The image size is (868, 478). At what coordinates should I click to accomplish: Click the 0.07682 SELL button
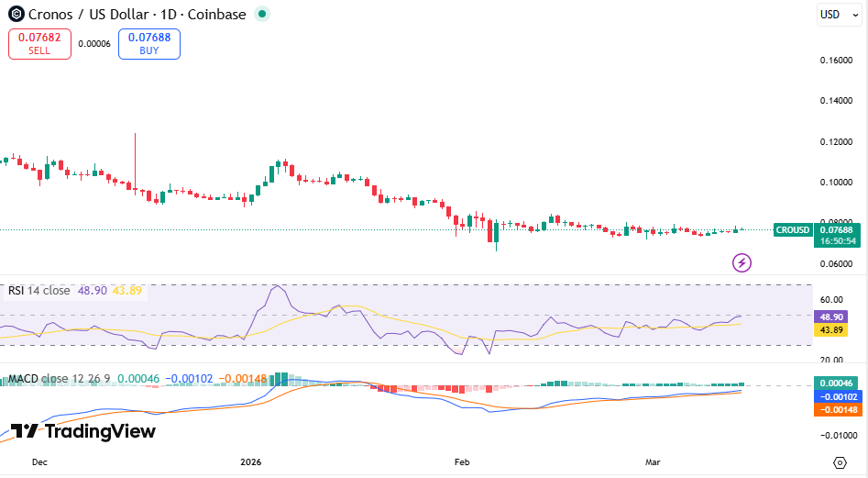coord(39,44)
